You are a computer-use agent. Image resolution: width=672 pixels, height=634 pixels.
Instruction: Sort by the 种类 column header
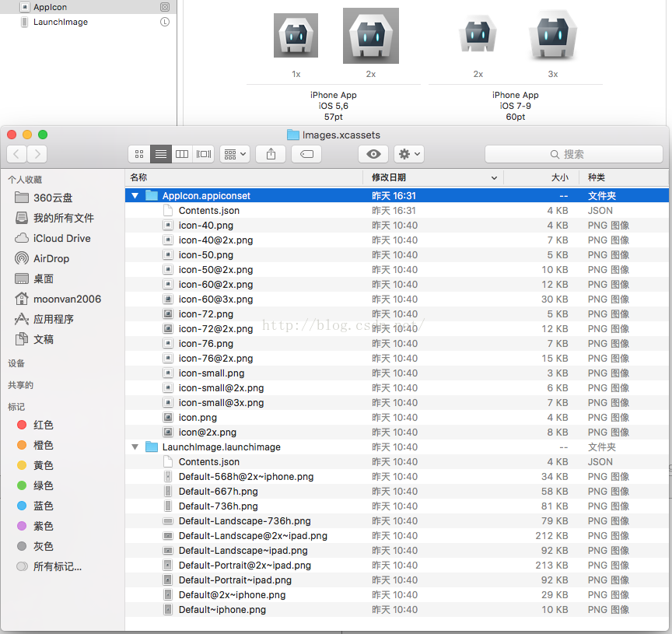coord(624,177)
